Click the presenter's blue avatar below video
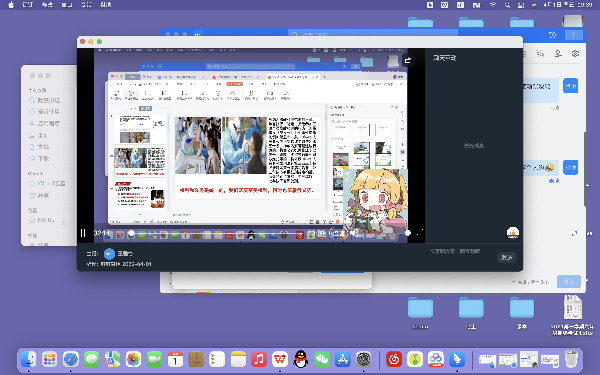 coord(109,253)
